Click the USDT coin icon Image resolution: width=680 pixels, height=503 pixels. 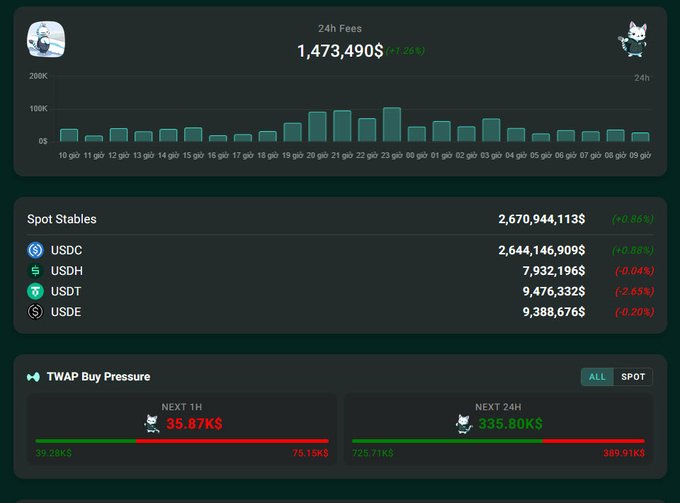[x=36, y=291]
